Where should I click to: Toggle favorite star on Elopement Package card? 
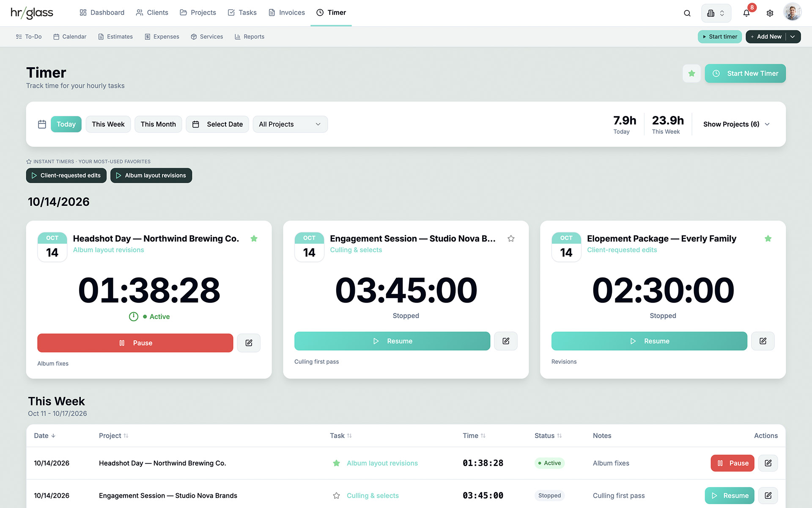(x=768, y=239)
